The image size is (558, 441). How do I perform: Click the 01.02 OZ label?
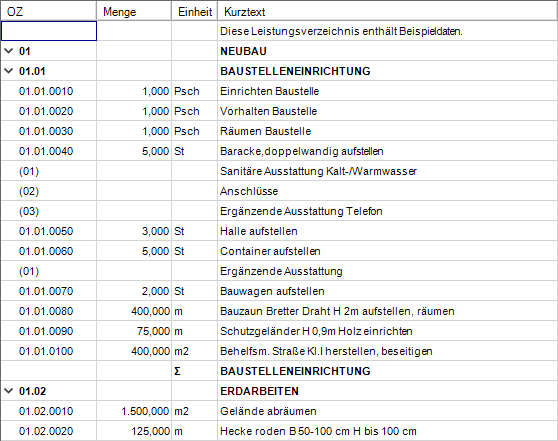tap(32, 391)
